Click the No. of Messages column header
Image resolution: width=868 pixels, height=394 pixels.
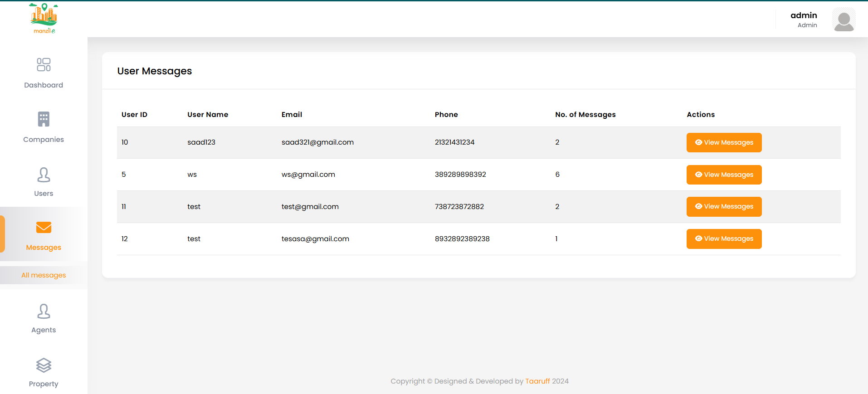click(585, 115)
